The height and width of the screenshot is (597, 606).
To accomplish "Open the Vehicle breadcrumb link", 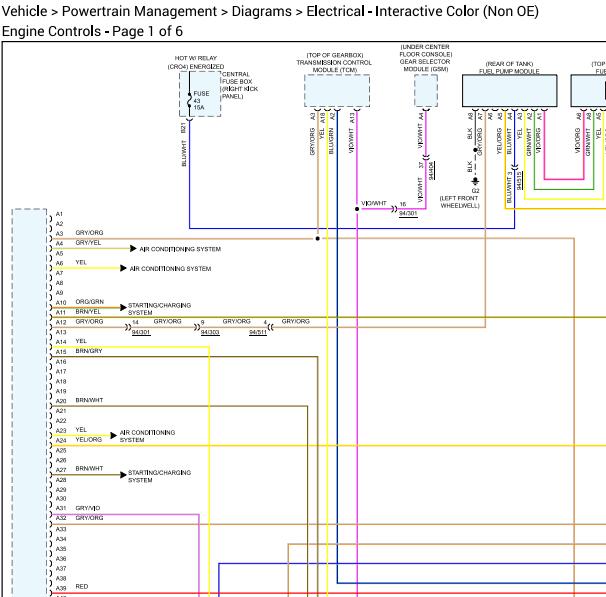I will coord(24,11).
